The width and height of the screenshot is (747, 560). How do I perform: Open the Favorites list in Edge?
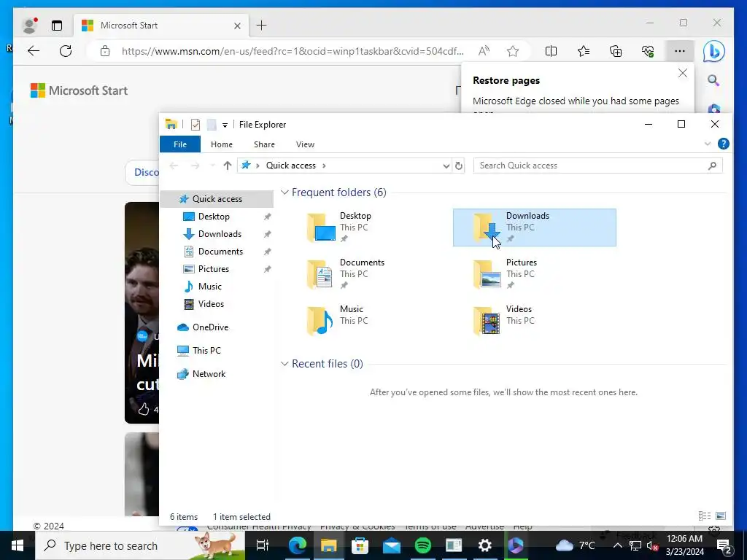pos(583,51)
